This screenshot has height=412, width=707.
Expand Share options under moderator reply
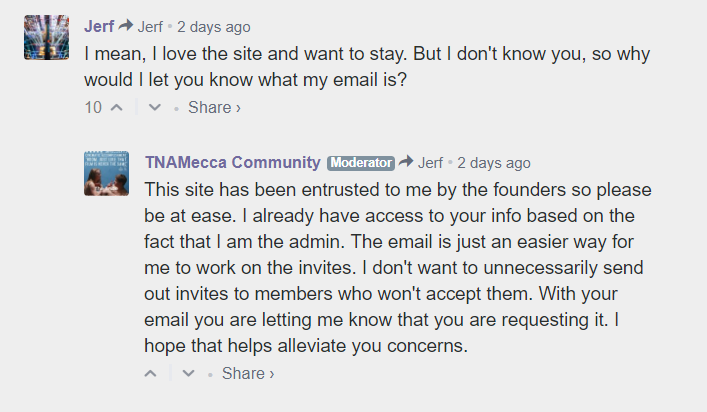[248, 373]
